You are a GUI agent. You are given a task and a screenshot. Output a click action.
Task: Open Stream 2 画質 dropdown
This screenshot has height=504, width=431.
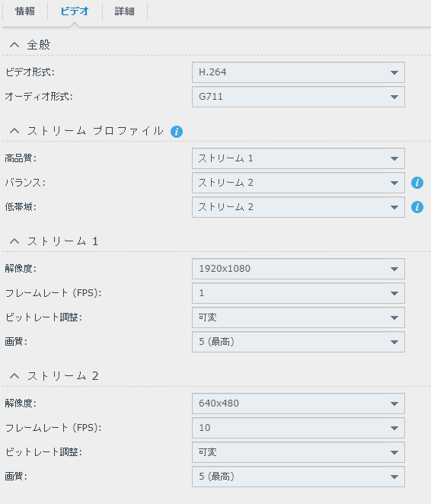click(299, 477)
